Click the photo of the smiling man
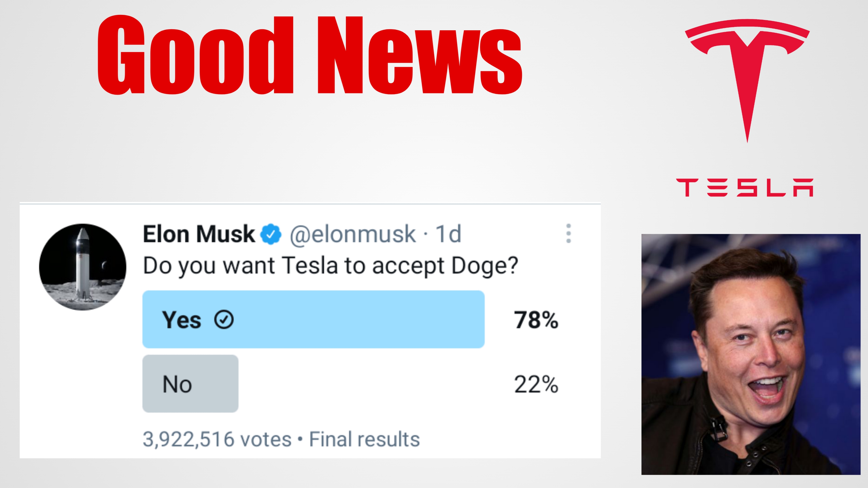This screenshot has width=868, height=488. coord(751,354)
